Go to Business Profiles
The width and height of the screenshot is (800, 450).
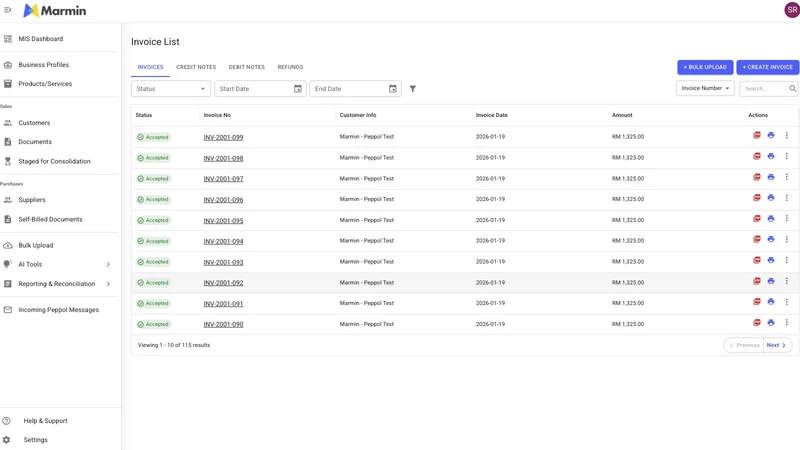43,65
